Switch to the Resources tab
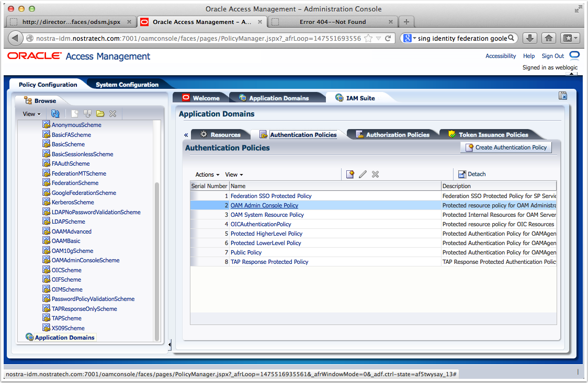 click(x=224, y=134)
